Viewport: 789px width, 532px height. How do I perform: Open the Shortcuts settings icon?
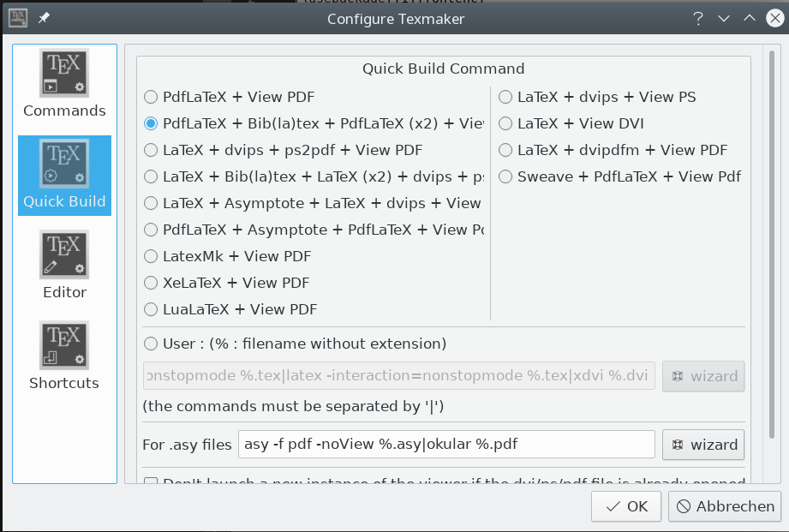click(x=64, y=347)
